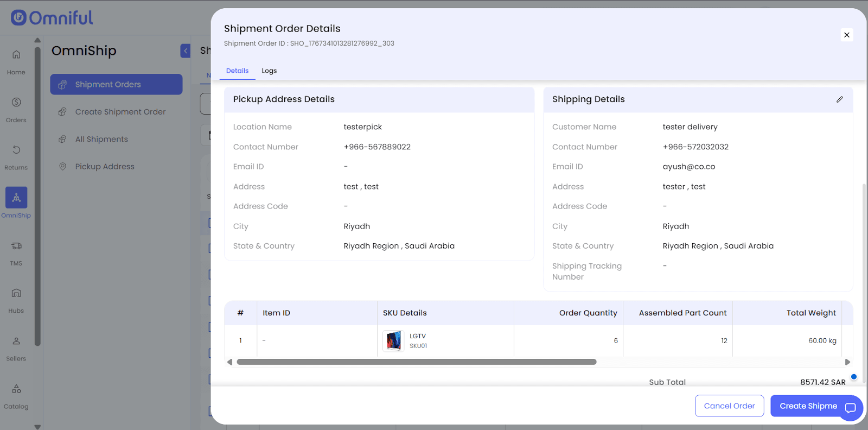Switch to the Logs tab
Screen dimensions: 868x430
pyautogui.click(x=269, y=71)
